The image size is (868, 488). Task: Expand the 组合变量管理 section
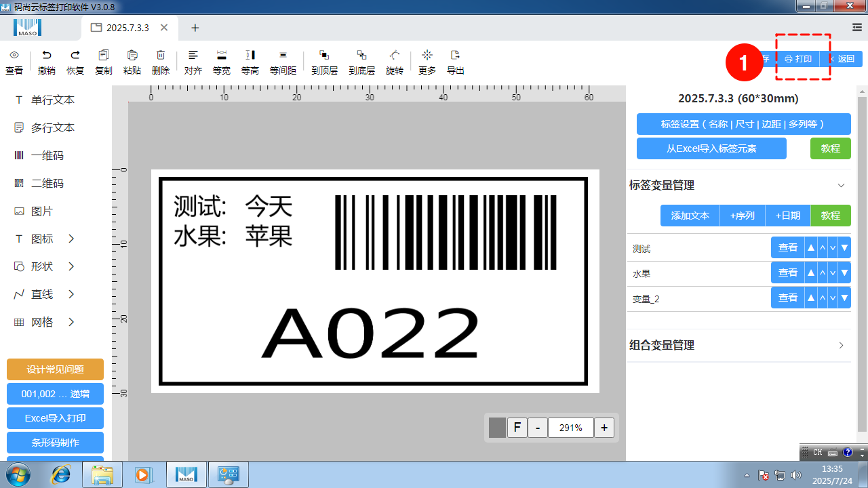pos(841,345)
